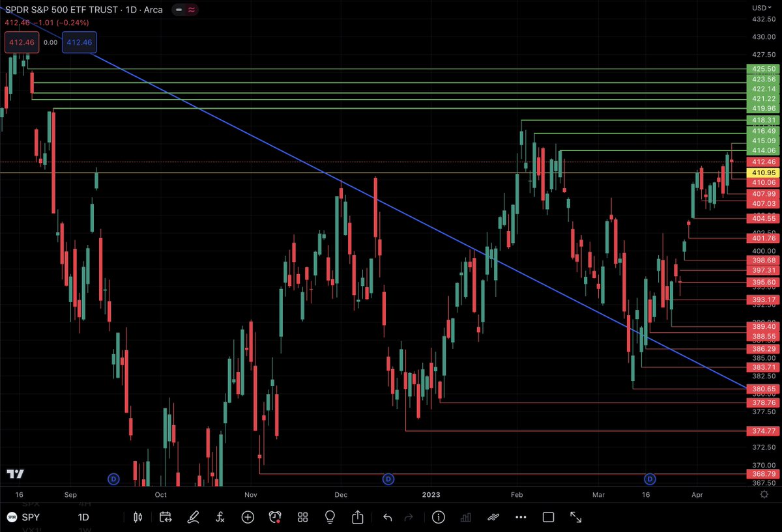This screenshot has height=532, width=782.
Task: Tap the dividend D marker near December
Action: tap(388, 479)
